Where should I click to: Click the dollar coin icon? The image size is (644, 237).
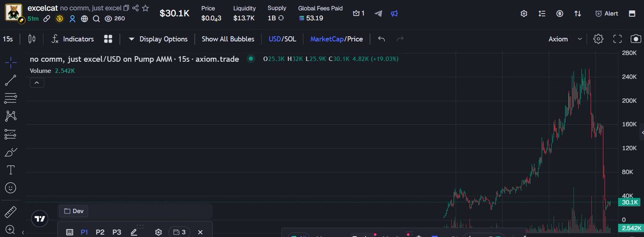click(x=560, y=13)
